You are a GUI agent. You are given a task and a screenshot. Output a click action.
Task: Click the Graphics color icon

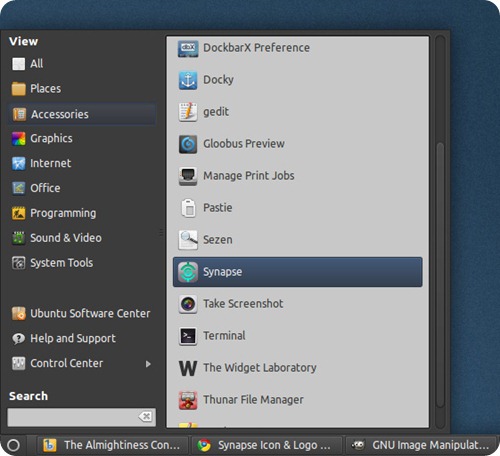[x=18, y=139]
